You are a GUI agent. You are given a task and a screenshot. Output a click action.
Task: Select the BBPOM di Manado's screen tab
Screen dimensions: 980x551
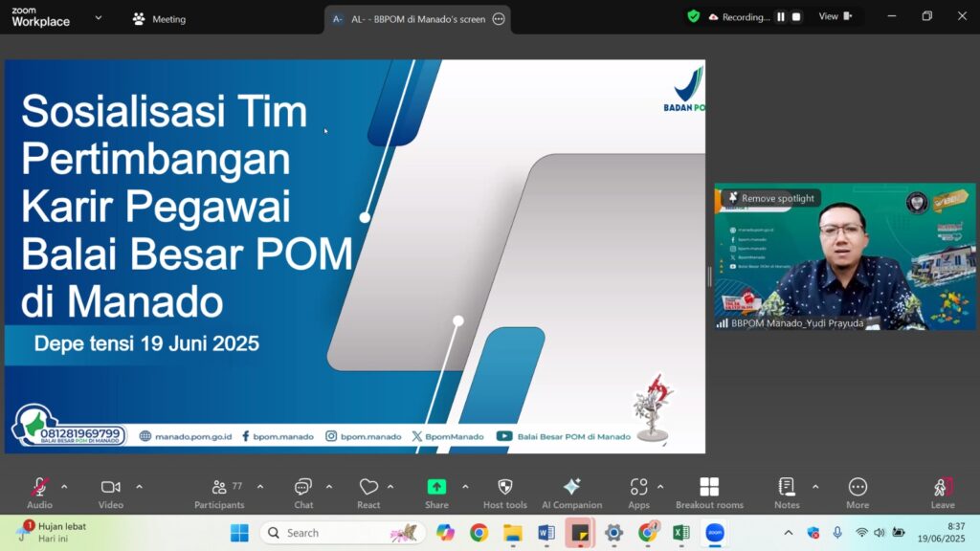pyautogui.click(x=417, y=19)
